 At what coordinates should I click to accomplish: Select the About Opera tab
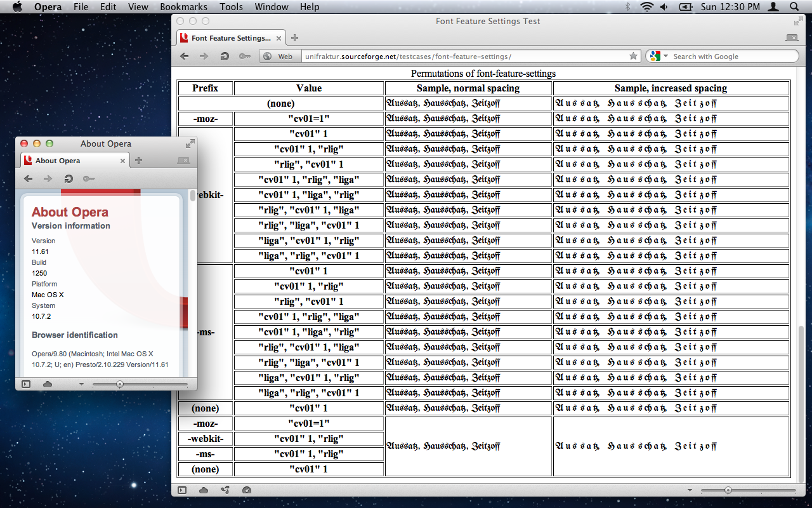74,161
